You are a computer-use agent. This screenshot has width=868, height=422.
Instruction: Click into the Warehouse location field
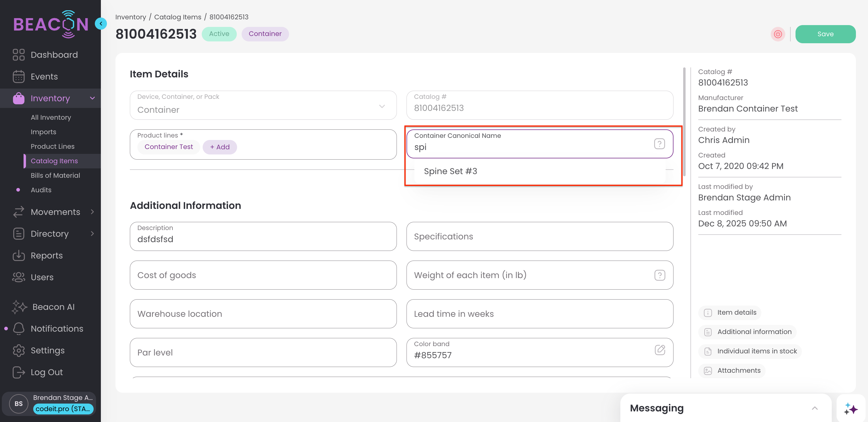pos(263,314)
